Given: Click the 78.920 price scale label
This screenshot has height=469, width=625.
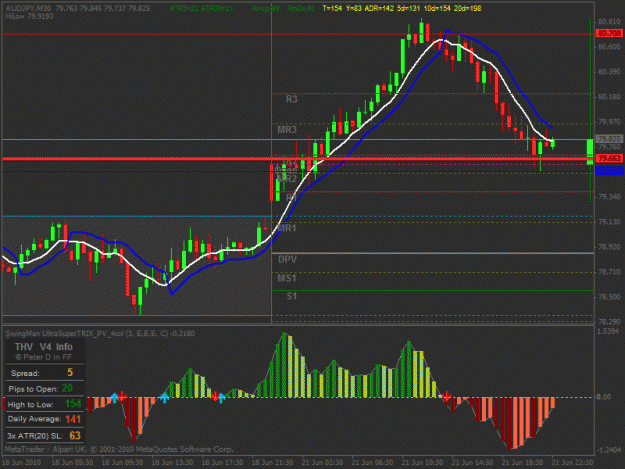Looking at the screenshot, I should [609, 247].
